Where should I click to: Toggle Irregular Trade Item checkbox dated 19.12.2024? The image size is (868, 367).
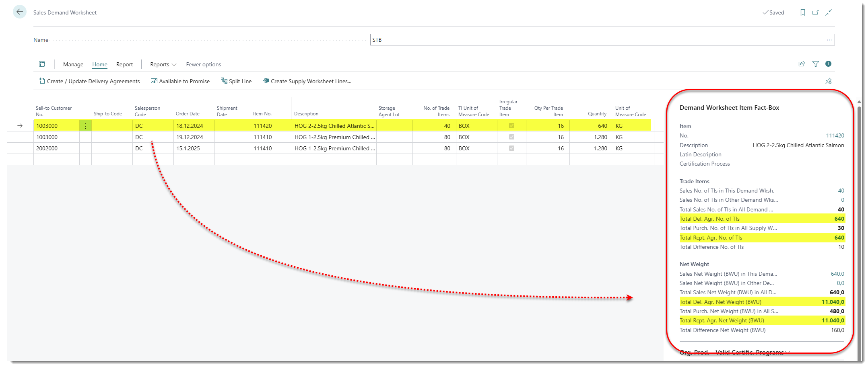(x=511, y=137)
